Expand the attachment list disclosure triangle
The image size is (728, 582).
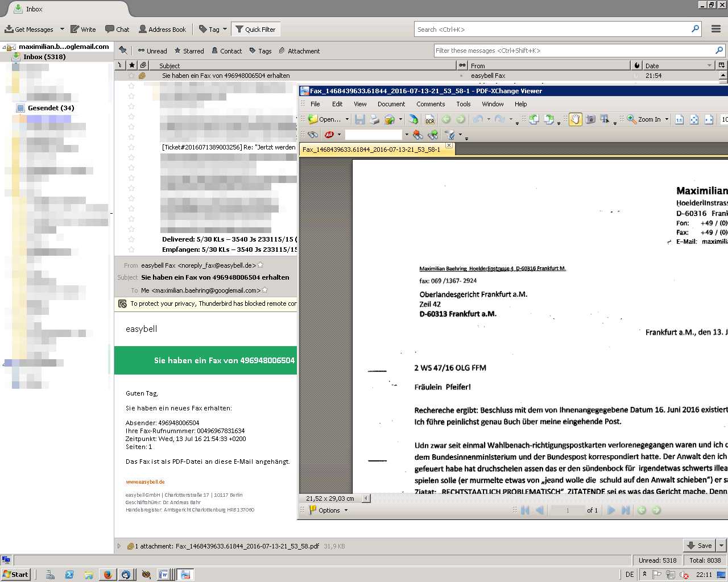coord(119,546)
